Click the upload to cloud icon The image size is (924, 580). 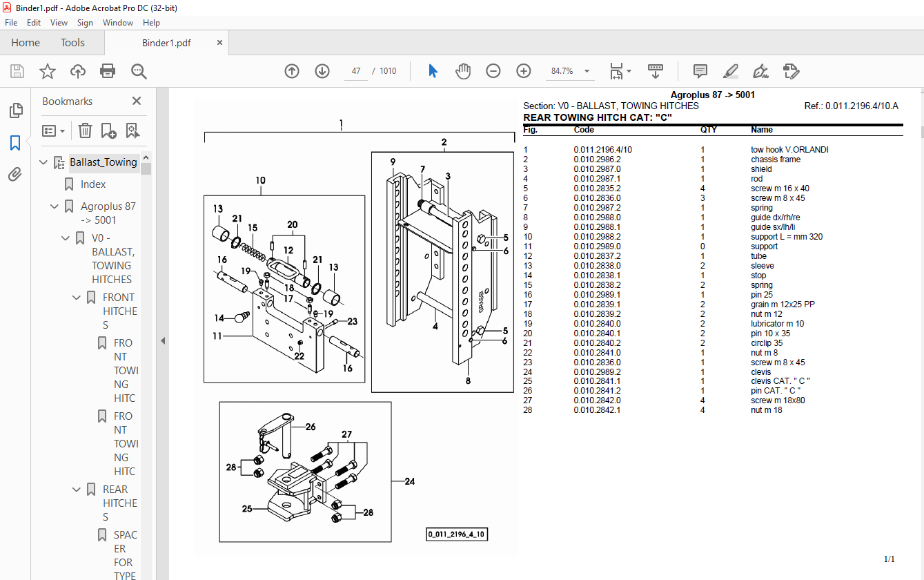coord(78,71)
